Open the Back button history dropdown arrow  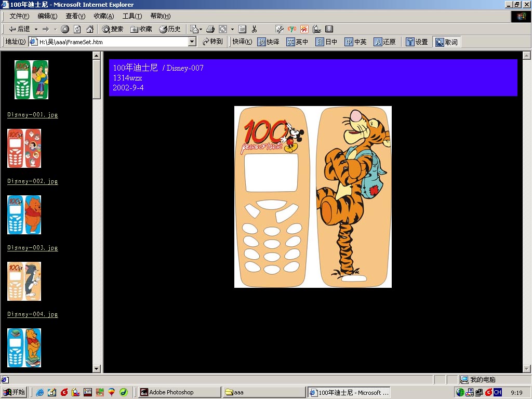point(36,29)
